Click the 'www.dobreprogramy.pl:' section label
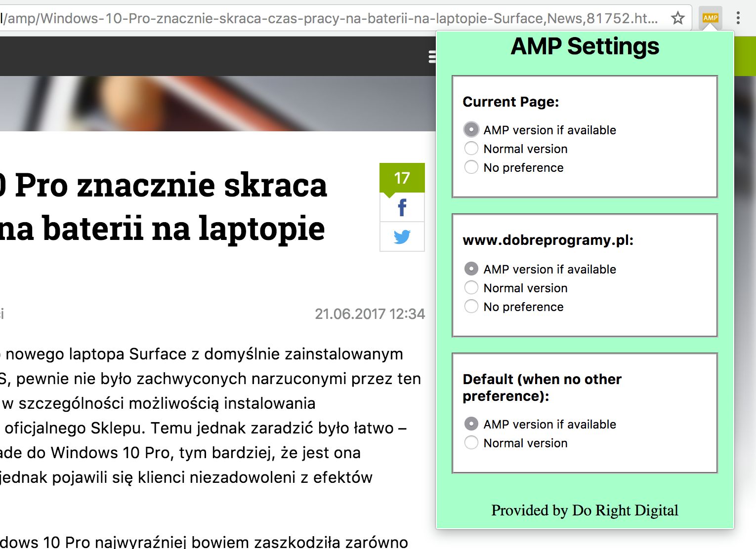Image resolution: width=756 pixels, height=549 pixels. [x=548, y=240]
